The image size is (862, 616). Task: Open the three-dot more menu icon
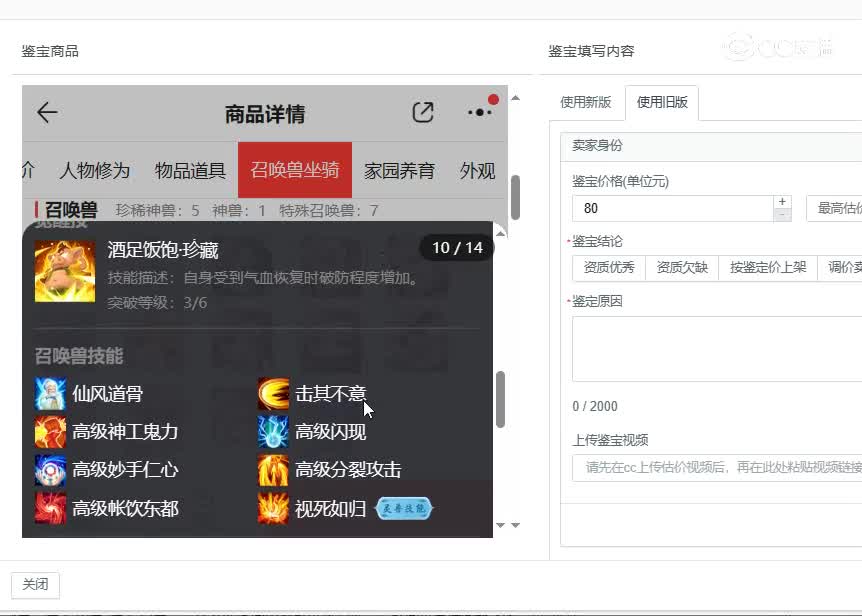pos(479,113)
